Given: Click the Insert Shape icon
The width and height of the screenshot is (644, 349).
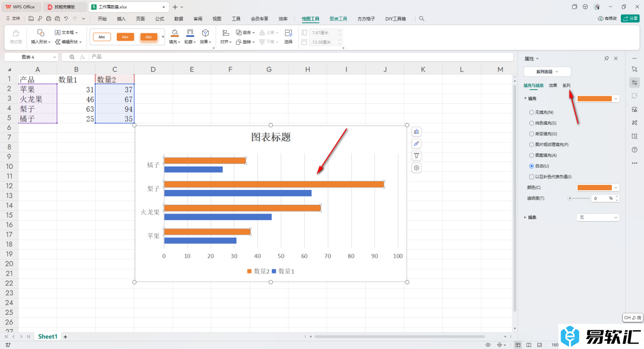Looking at the screenshot, I should coord(41,33).
